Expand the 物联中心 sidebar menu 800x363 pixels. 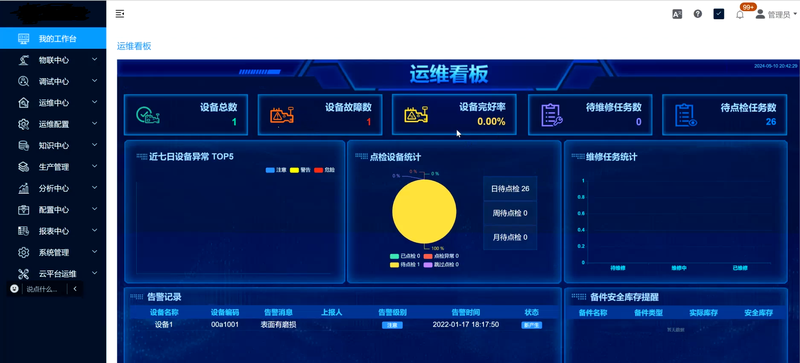click(x=53, y=60)
